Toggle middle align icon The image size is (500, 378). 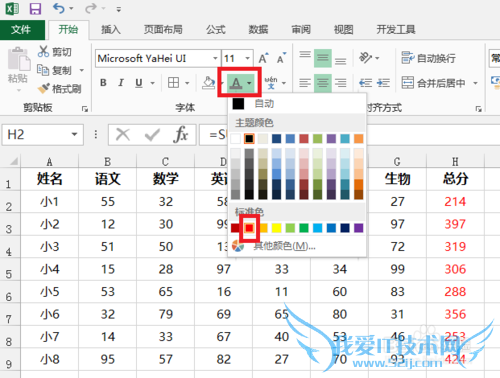coord(323,58)
